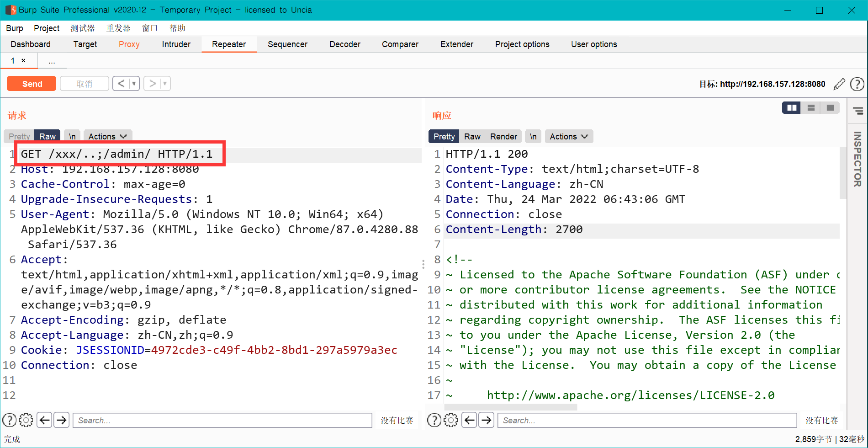Go to previous request with back arrow
The image size is (868, 448).
(x=121, y=83)
